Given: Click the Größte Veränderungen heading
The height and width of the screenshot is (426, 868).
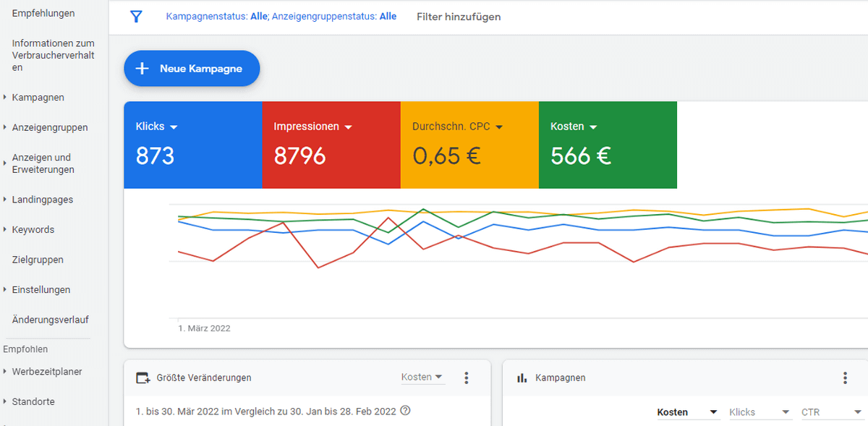Looking at the screenshot, I should pos(204,378).
